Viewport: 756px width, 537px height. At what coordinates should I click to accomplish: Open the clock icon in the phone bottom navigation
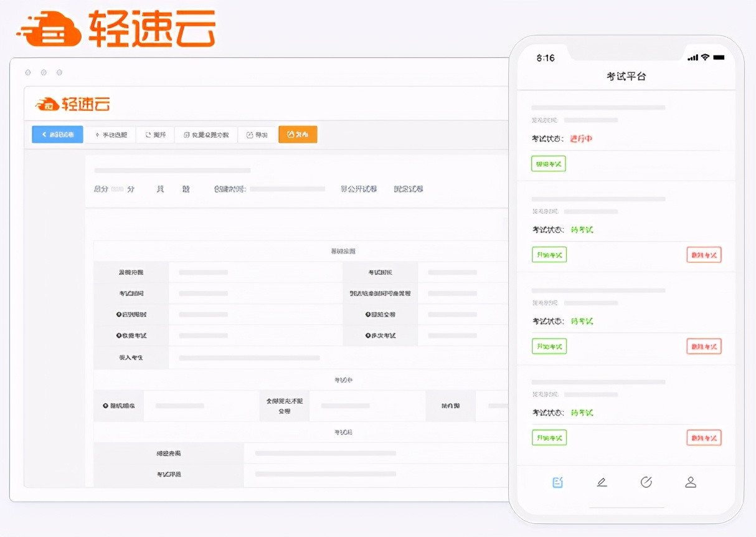(646, 482)
